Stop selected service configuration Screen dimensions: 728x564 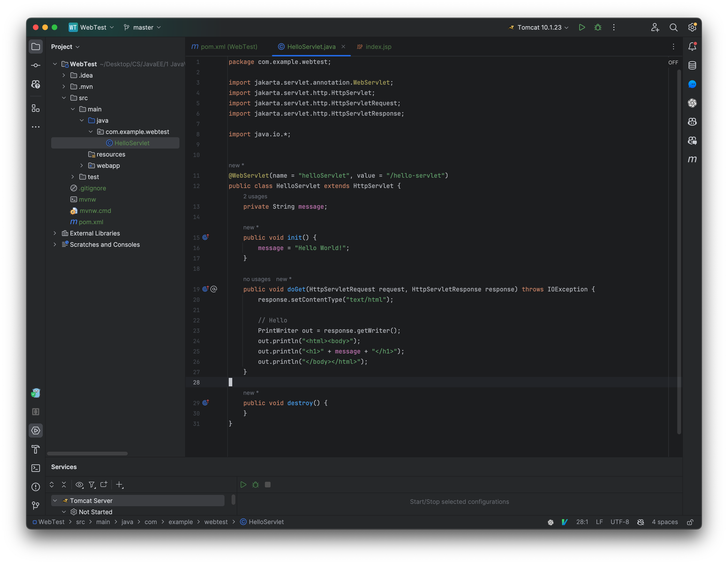click(x=268, y=485)
